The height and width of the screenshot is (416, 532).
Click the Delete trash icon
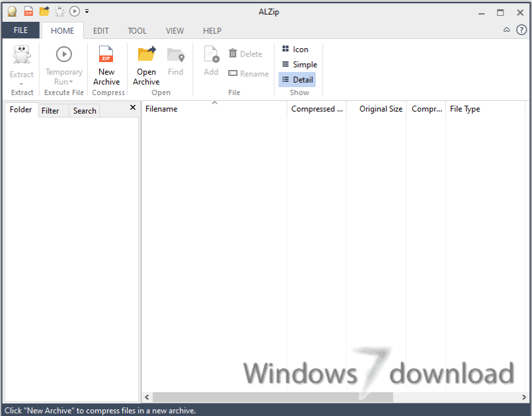point(233,53)
